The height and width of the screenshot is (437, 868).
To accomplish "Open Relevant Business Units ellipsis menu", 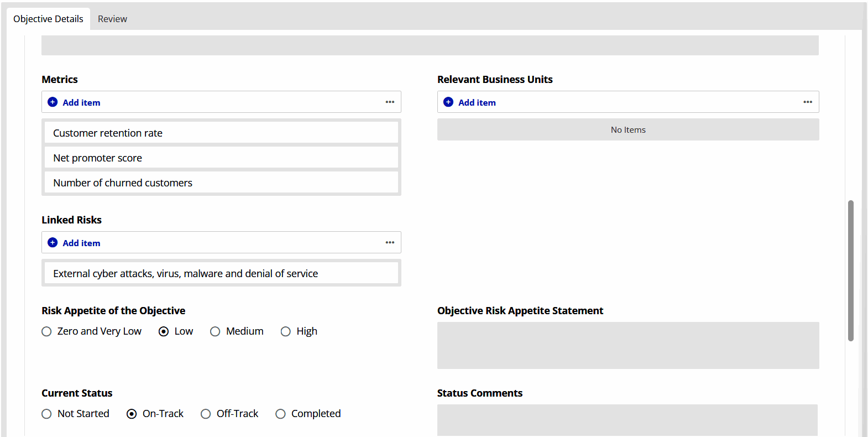I will pyautogui.click(x=808, y=102).
